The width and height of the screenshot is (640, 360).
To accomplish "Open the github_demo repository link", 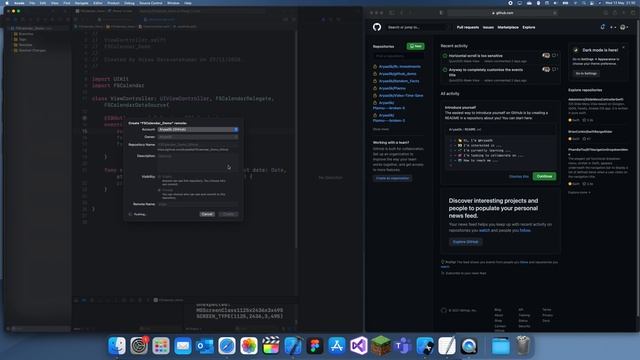I will 397,74.
